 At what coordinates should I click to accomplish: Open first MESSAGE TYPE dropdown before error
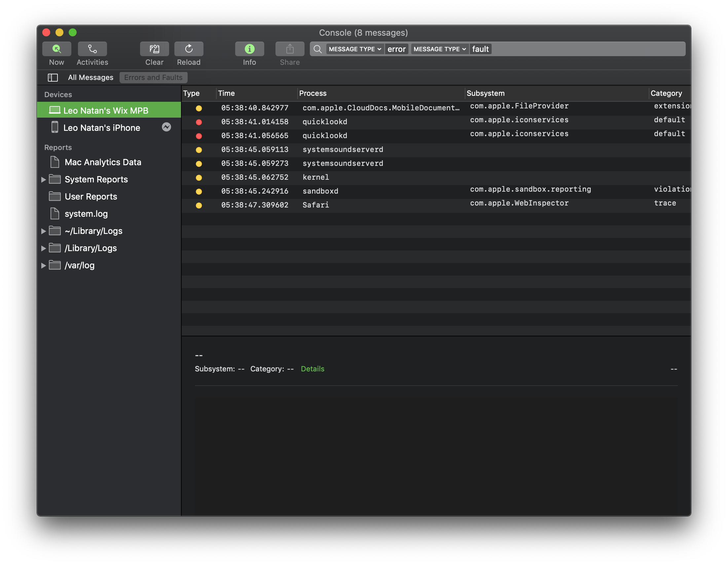click(355, 49)
